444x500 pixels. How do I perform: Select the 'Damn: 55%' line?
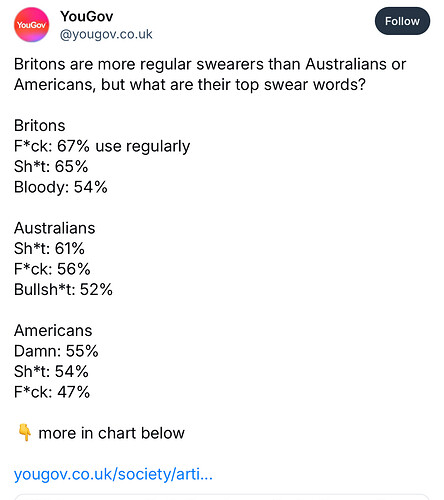pos(56,351)
